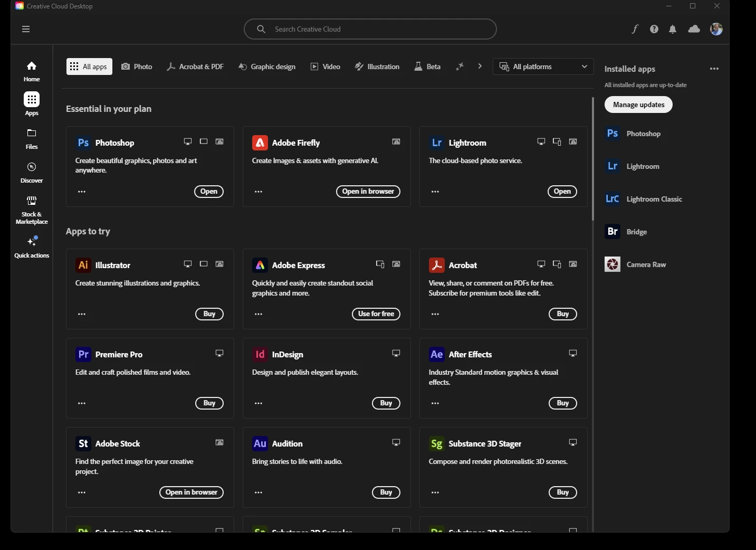Switch to the Video tab
Viewport: 756px width, 550px height.
(x=326, y=67)
